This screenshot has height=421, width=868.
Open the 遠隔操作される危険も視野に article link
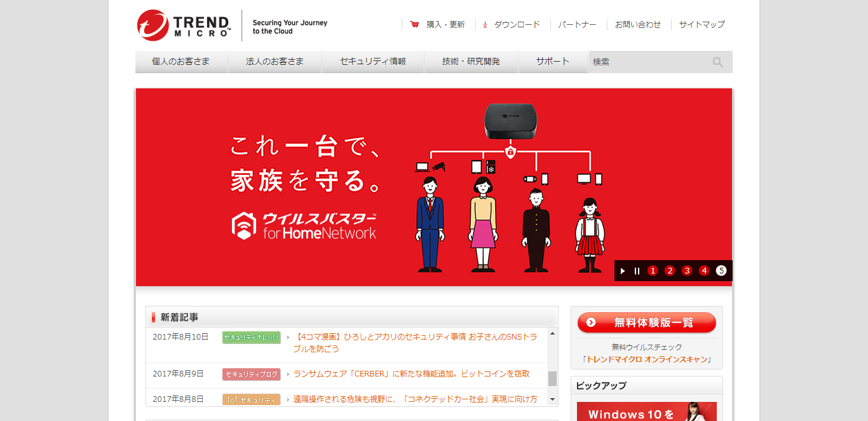point(416,399)
